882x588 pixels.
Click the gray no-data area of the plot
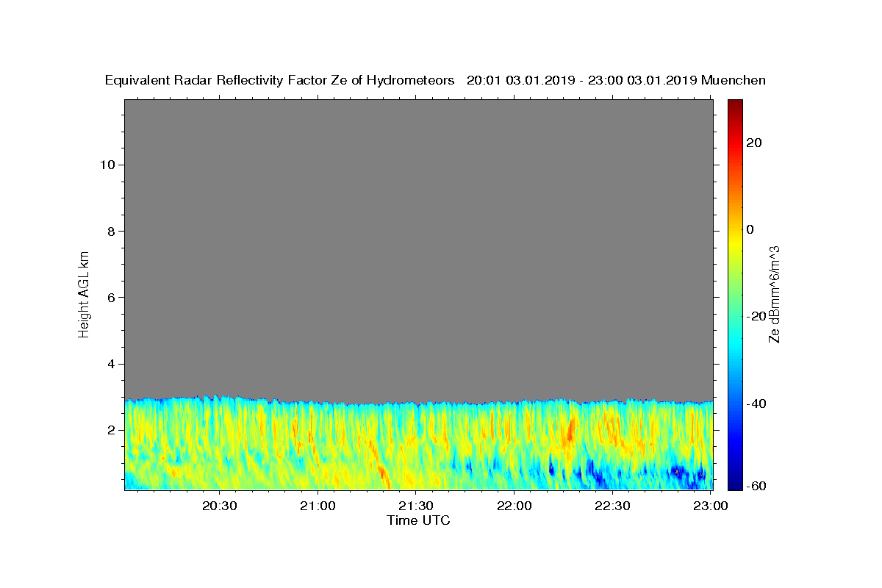pyautogui.click(x=418, y=250)
